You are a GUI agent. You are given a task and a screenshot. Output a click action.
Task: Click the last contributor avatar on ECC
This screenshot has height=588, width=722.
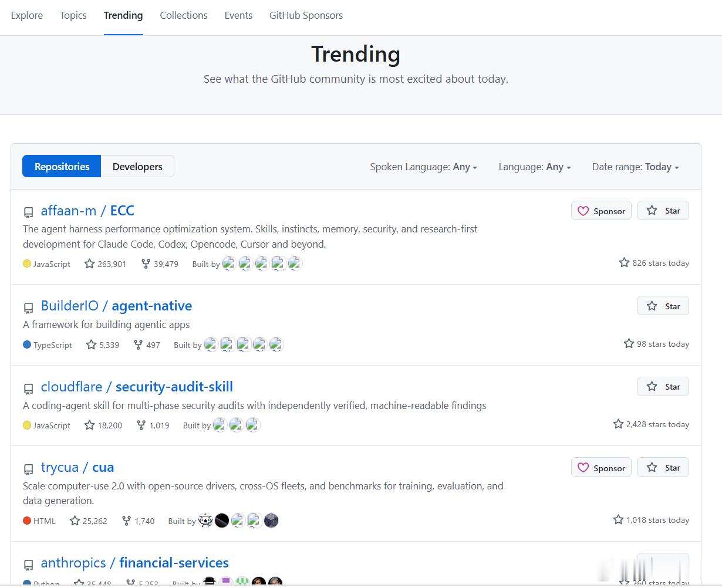coord(295,263)
